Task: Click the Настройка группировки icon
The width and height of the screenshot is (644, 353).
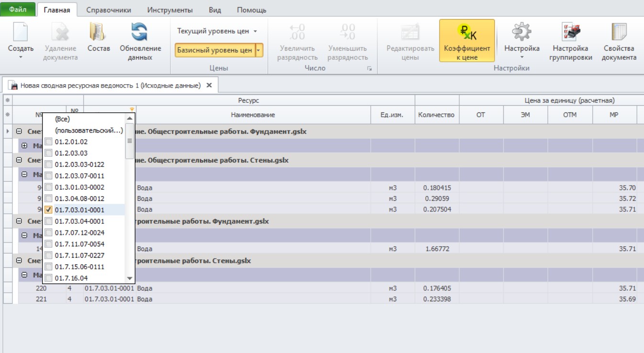Action: click(570, 33)
